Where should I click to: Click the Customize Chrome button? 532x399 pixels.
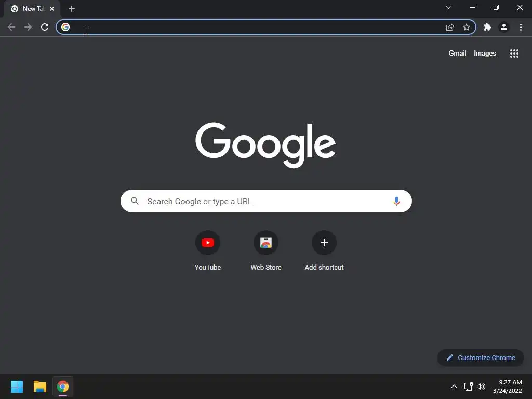tap(481, 357)
